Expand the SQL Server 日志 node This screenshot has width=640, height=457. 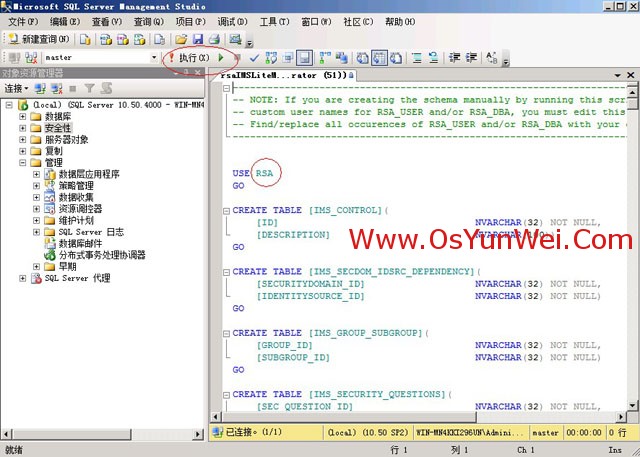(36, 232)
